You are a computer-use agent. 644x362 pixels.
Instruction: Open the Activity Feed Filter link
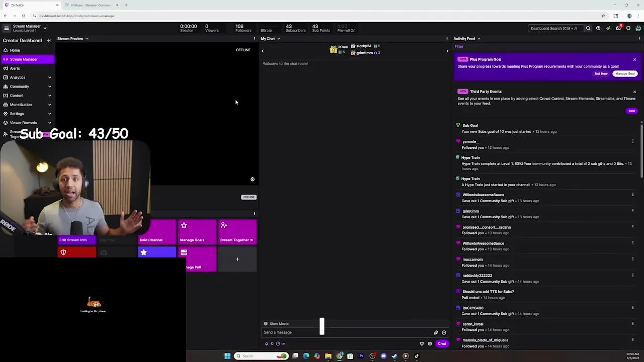tap(459, 47)
